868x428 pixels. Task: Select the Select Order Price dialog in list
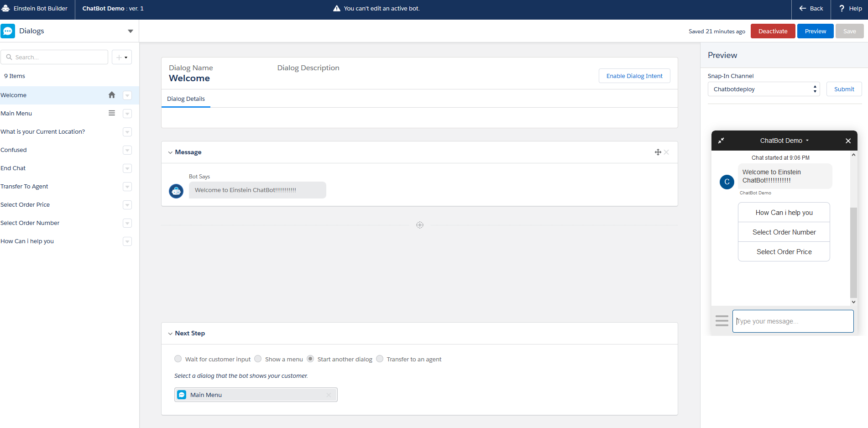69,204
